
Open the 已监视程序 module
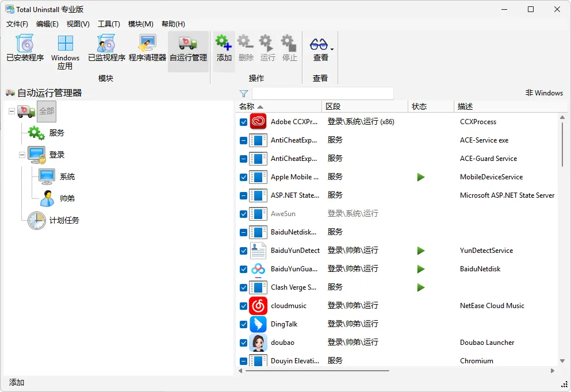pyautogui.click(x=106, y=48)
